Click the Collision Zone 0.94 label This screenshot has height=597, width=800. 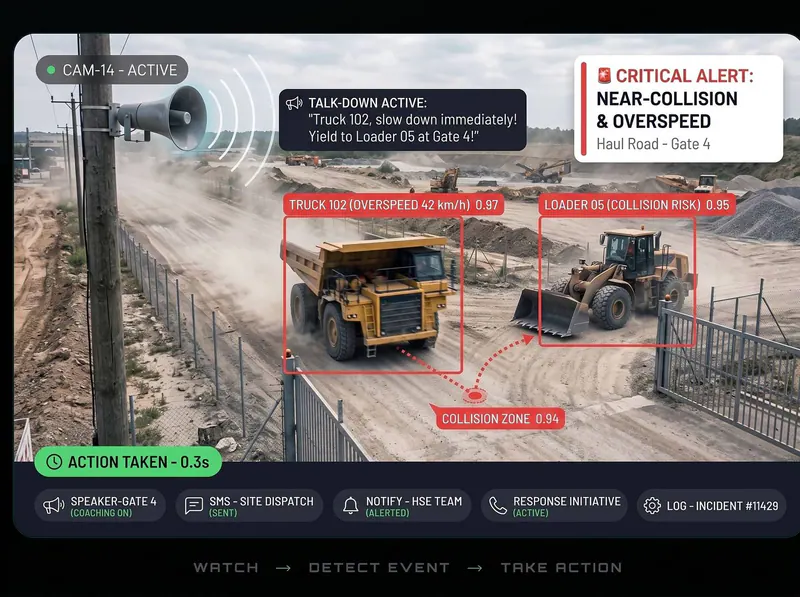pyautogui.click(x=500, y=418)
